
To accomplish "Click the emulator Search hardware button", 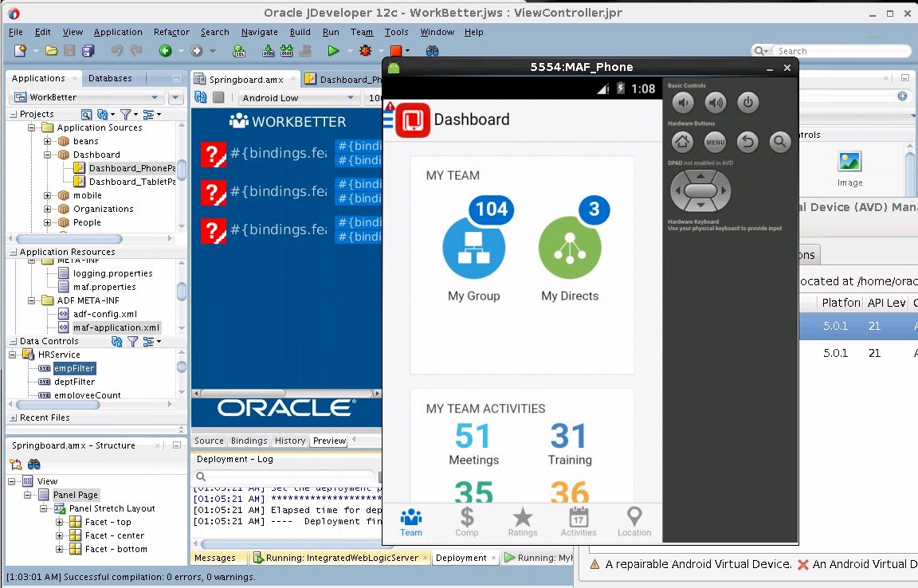I will [x=780, y=142].
